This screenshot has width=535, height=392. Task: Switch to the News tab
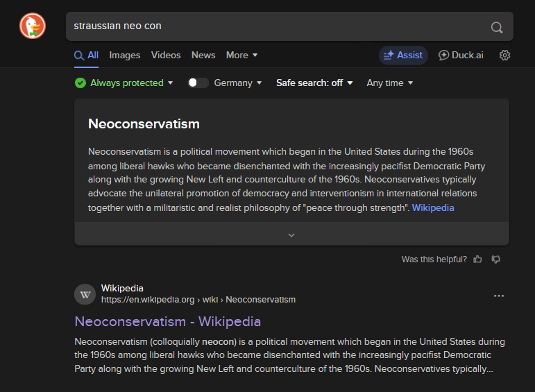[x=203, y=56]
